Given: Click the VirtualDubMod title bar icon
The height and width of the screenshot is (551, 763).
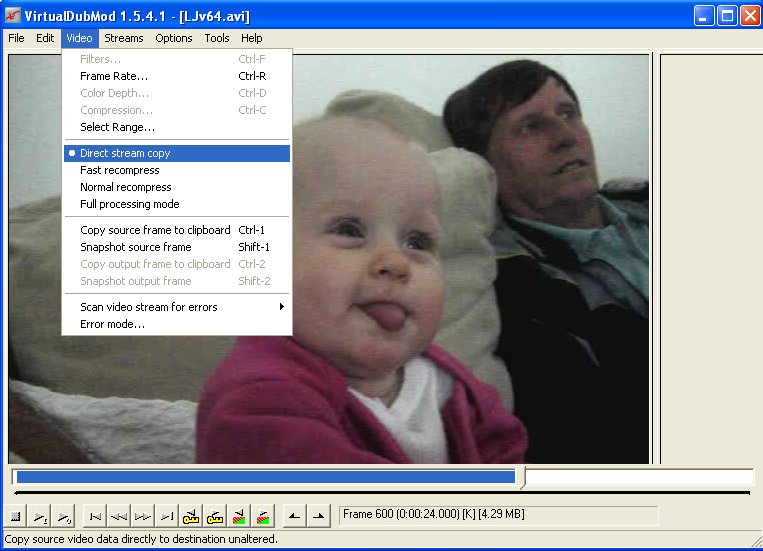Looking at the screenshot, I should point(12,16).
